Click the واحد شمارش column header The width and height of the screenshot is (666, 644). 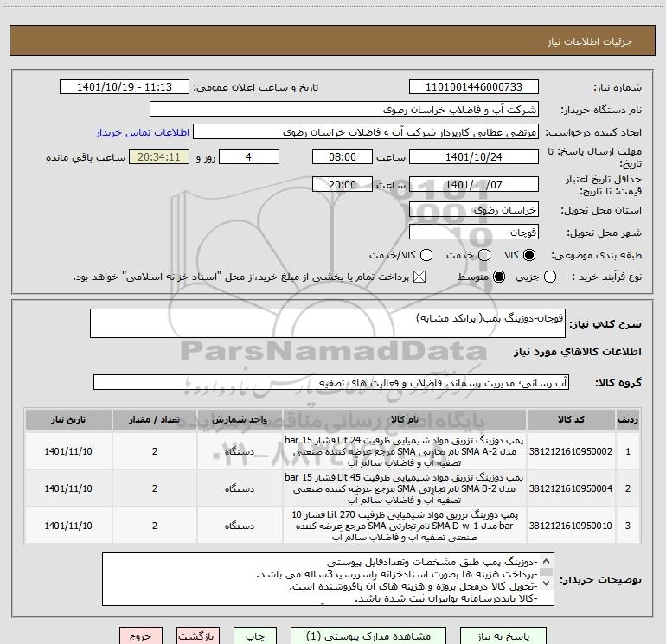coord(240,420)
